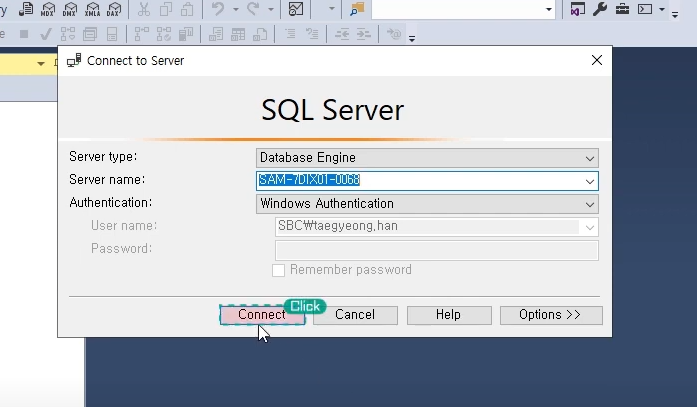Set Results to File
The height and width of the screenshot is (407, 697).
pos(260,34)
